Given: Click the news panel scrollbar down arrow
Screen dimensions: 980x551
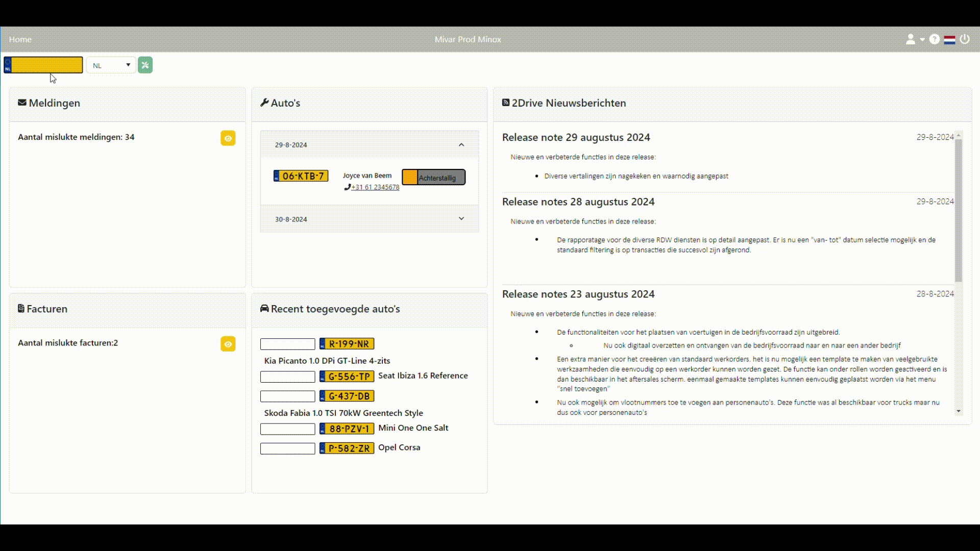Looking at the screenshot, I should coord(959,411).
